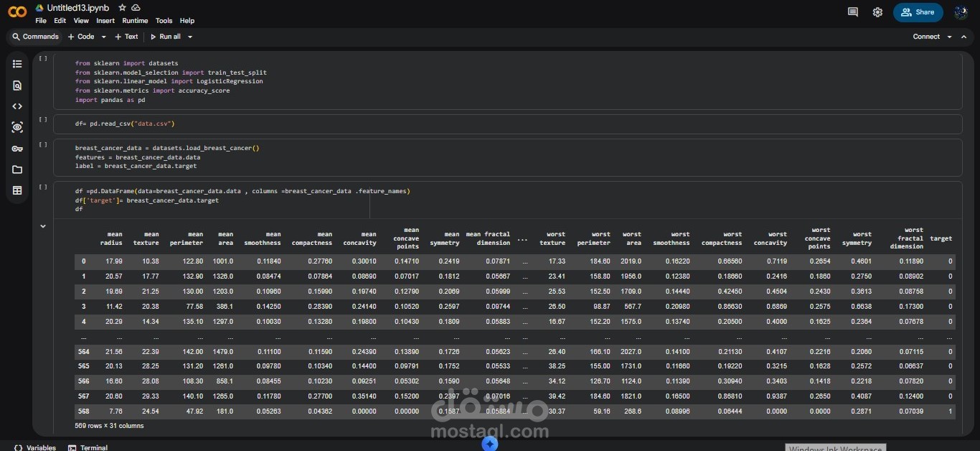Open the Secrets key icon
The height and width of the screenshot is (451, 980).
(17, 149)
